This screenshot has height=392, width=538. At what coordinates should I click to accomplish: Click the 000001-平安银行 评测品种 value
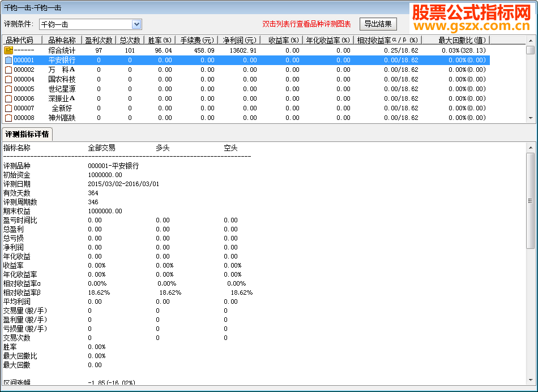point(113,166)
